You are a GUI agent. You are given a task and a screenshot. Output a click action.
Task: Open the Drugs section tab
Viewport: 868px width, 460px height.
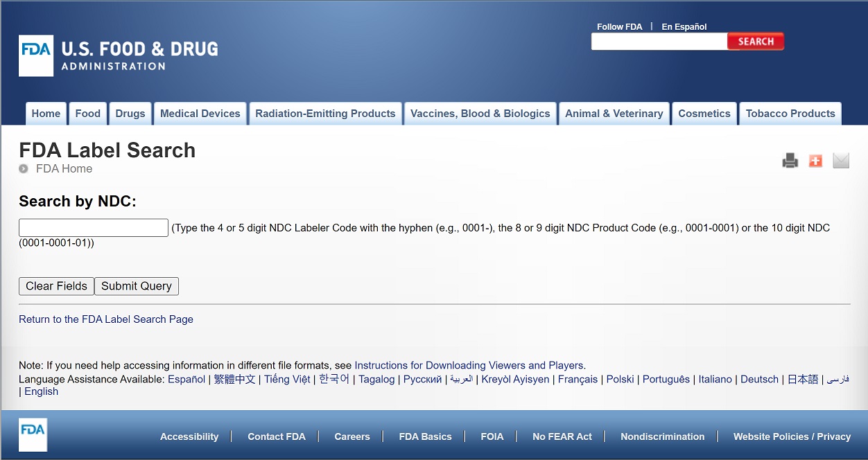coord(130,113)
